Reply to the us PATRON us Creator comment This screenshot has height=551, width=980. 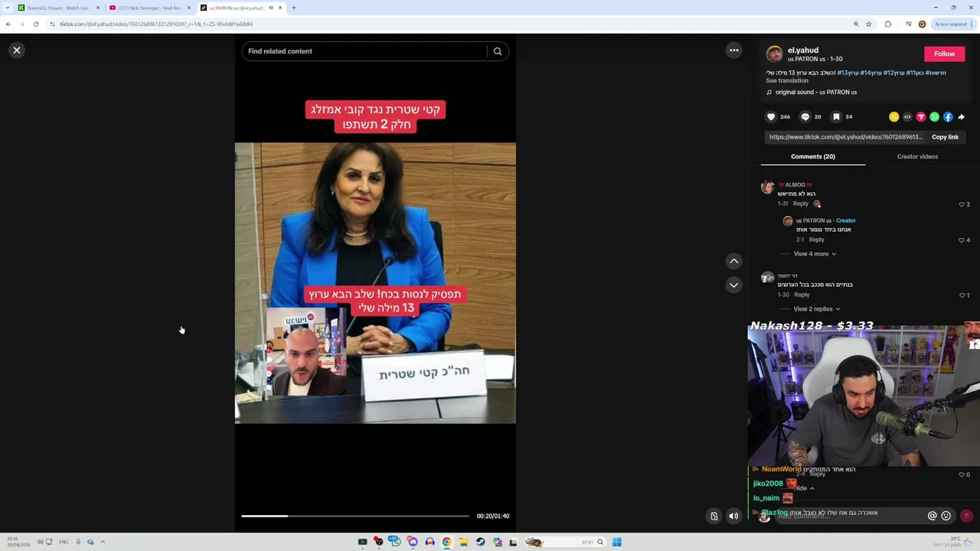click(816, 240)
